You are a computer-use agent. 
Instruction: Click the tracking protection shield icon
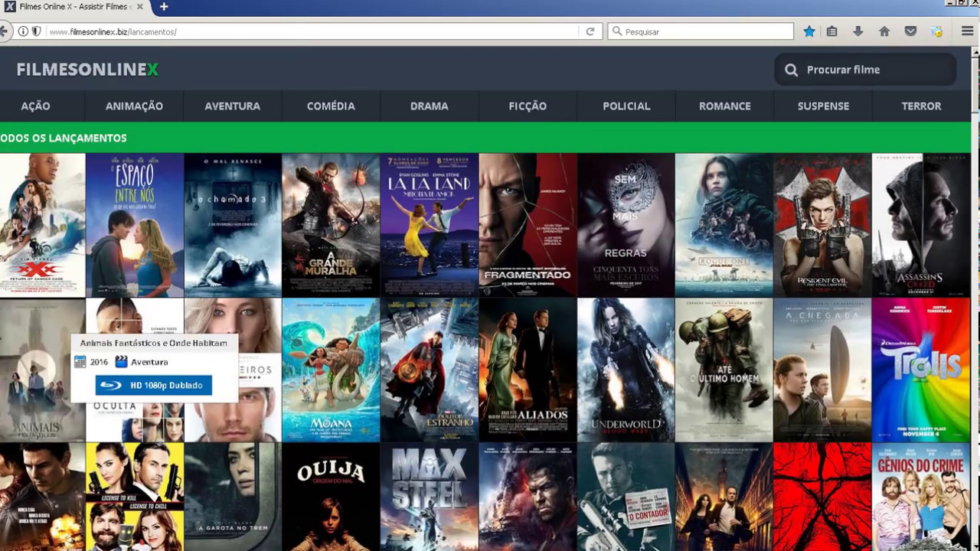pyautogui.click(x=36, y=31)
